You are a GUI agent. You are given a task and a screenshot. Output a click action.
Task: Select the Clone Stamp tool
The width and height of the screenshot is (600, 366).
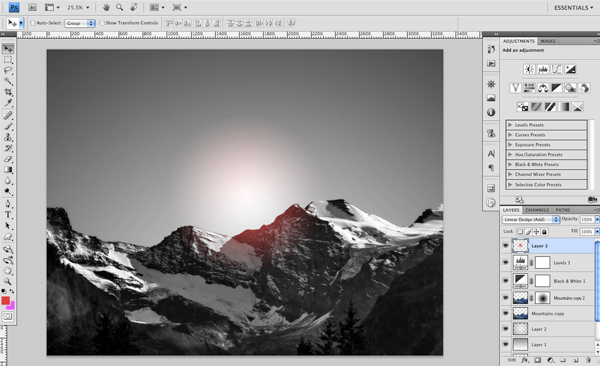click(x=8, y=137)
